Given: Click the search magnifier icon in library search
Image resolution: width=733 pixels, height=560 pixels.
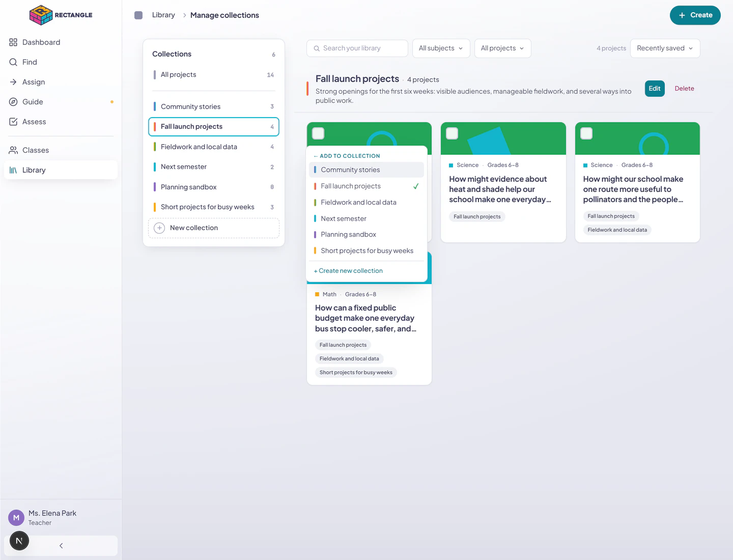Looking at the screenshot, I should [317, 48].
